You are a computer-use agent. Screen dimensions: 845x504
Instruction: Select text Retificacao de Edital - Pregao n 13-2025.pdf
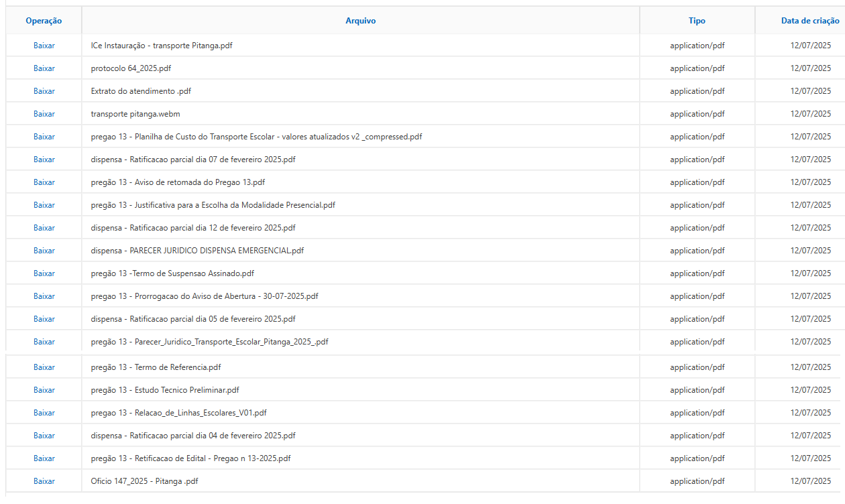point(213,458)
